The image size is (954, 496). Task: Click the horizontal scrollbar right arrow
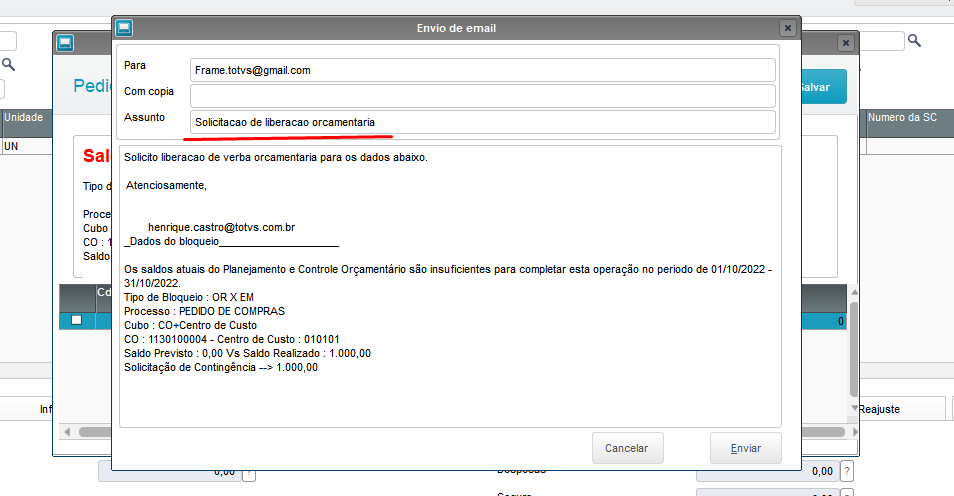(855, 431)
